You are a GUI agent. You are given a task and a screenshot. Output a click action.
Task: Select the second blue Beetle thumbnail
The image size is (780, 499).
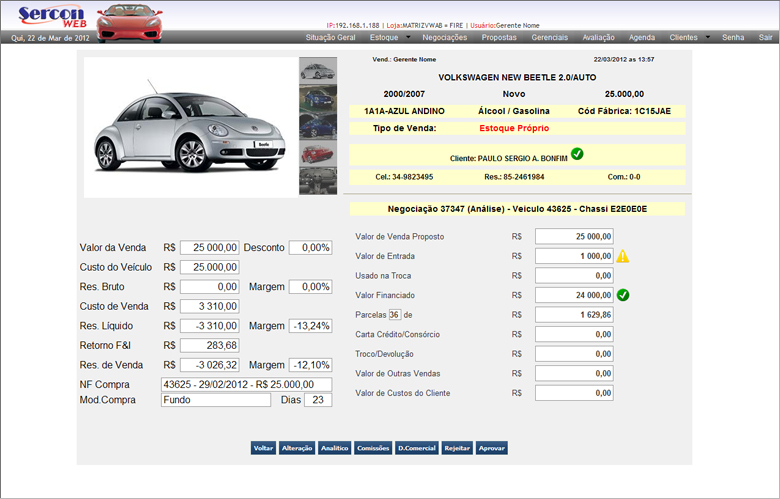click(x=318, y=126)
